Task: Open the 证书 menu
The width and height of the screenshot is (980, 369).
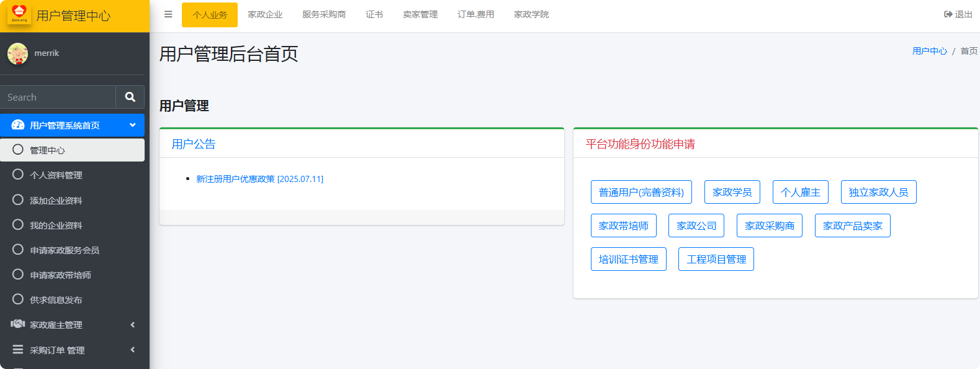Action: [x=374, y=14]
